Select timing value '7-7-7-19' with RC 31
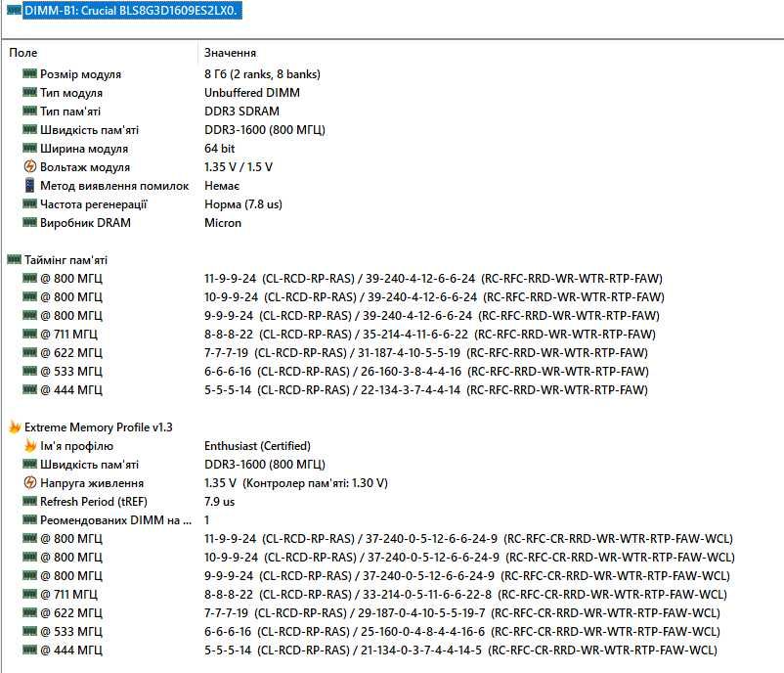The height and width of the screenshot is (673, 784). coord(426,352)
